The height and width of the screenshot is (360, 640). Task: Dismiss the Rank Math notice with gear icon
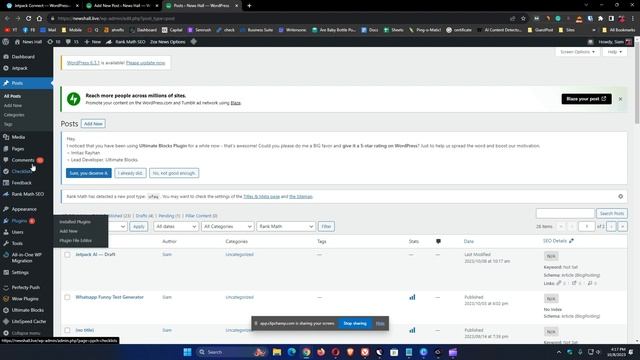click(x=620, y=196)
